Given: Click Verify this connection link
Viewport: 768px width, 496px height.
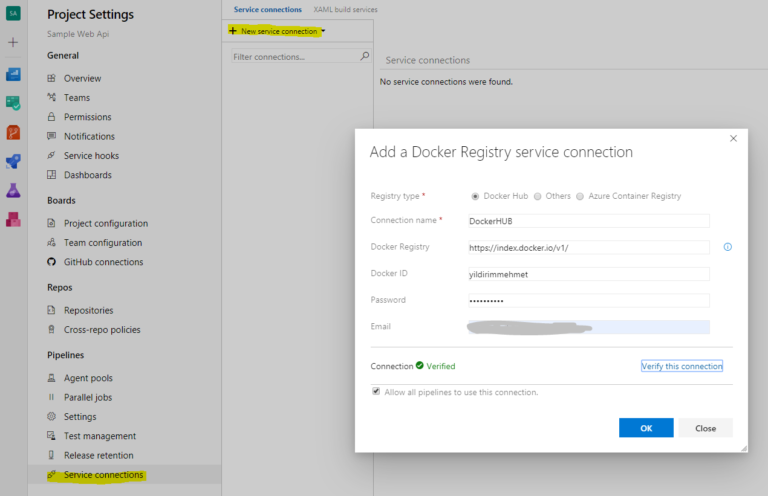Looking at the screenshot, I should pyautogui.click(x=681, y=366).
